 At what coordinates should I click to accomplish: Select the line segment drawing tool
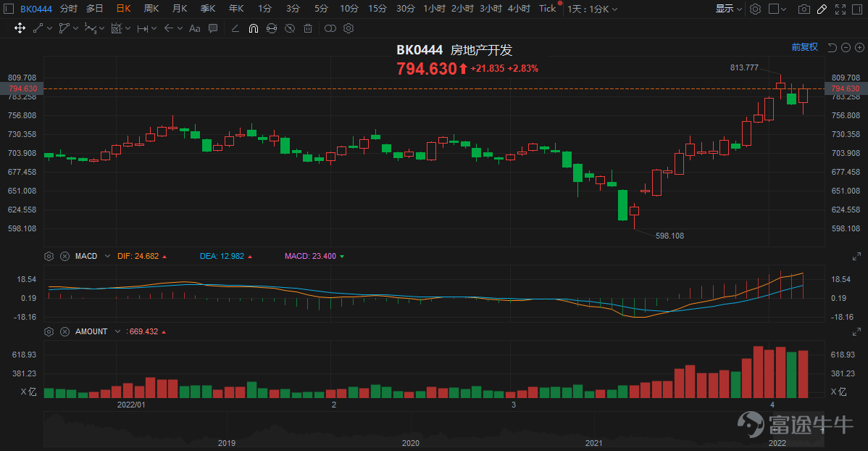[x=38, y=28]
